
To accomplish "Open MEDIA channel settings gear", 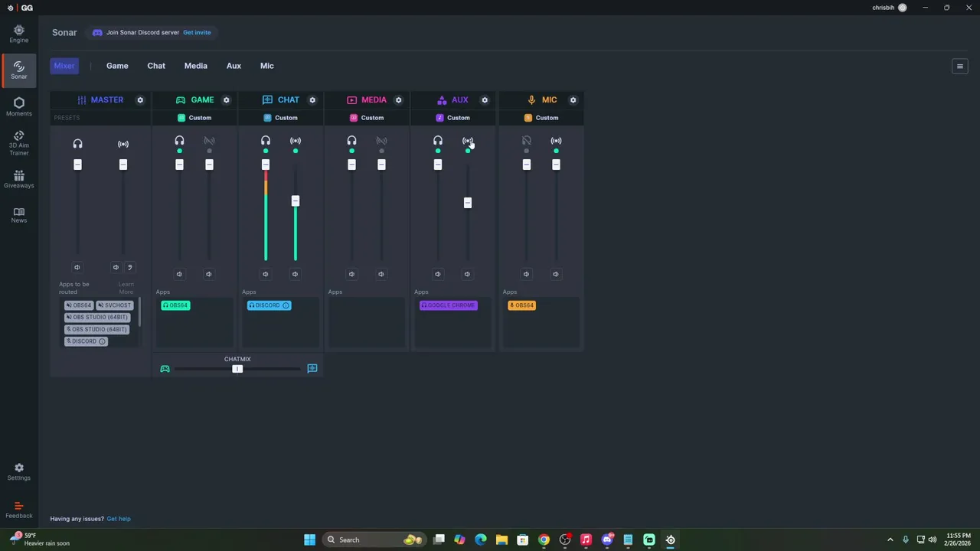I will tap(398, 100).
